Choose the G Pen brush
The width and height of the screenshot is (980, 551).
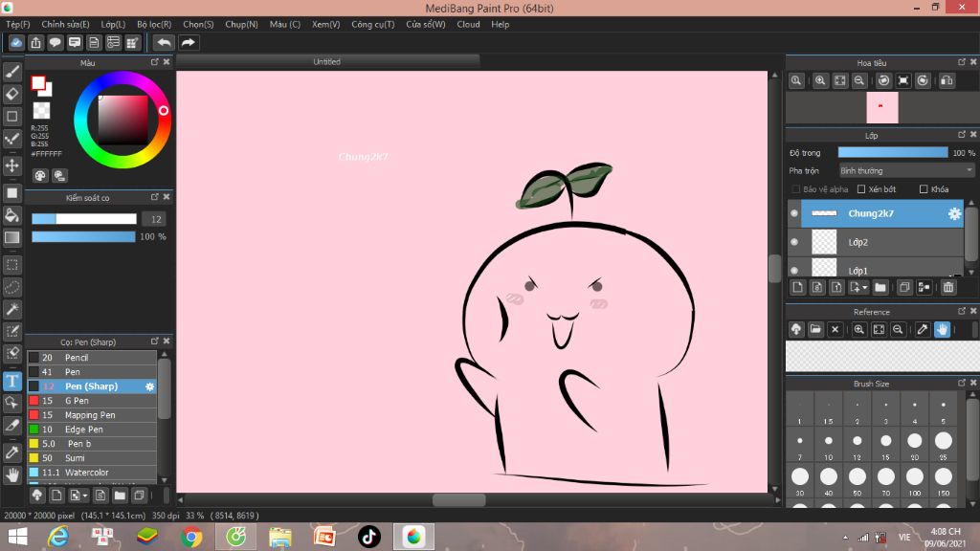click(91, 401)
